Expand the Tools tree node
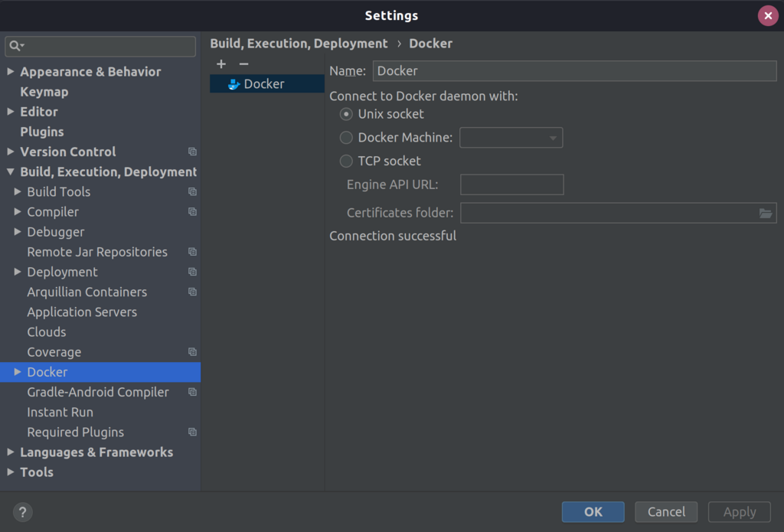Image resolution: width=784 pixels, height=532 pixels. tap(10, 472)
